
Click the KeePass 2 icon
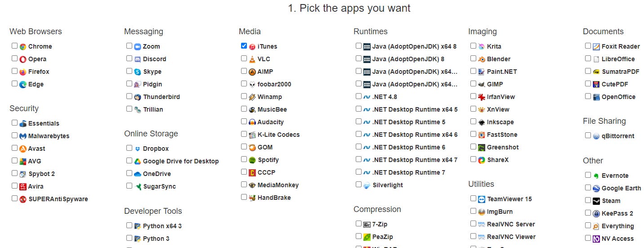click(x=596, y=213)
